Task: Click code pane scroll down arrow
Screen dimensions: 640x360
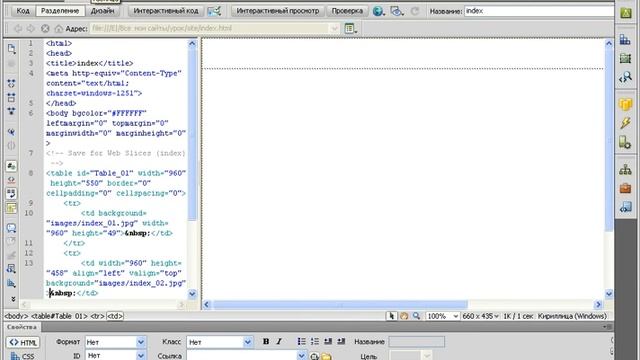Action: pos(192,293)
